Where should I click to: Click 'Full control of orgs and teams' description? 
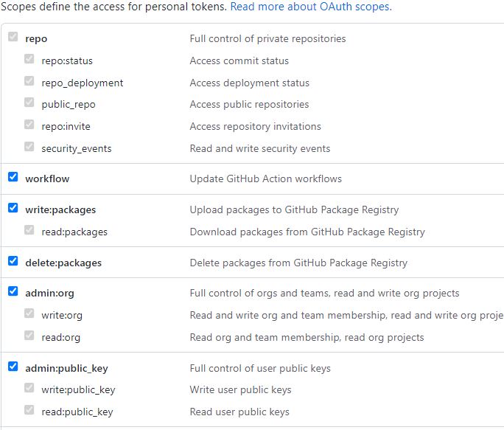pyautogui.click(x=325, y=294)
